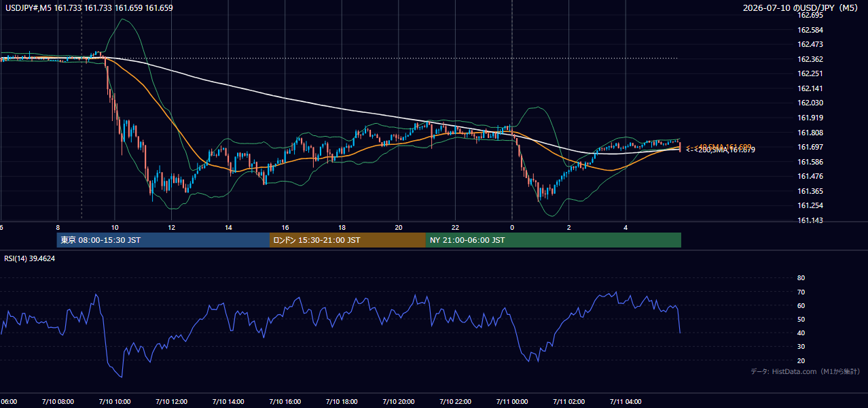Click RSI scale value 40
The width and height of the screenshot is (868, 408).
[x=801, y=333]
